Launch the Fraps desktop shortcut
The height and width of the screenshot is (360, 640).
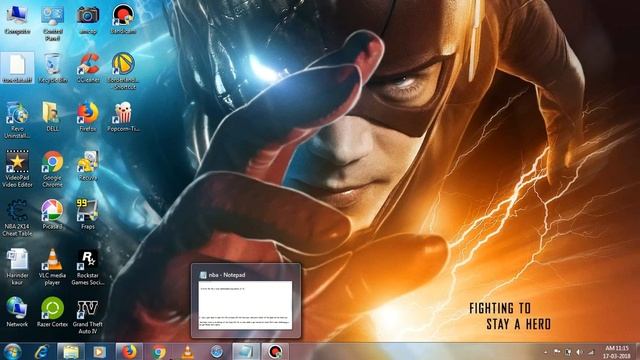(x=88, y=214)
